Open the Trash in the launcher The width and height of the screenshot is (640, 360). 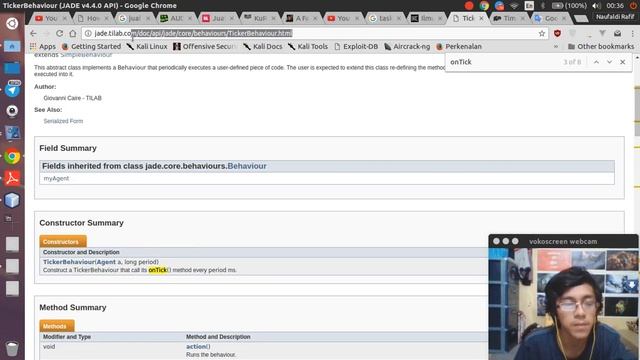tap(12, 349)
